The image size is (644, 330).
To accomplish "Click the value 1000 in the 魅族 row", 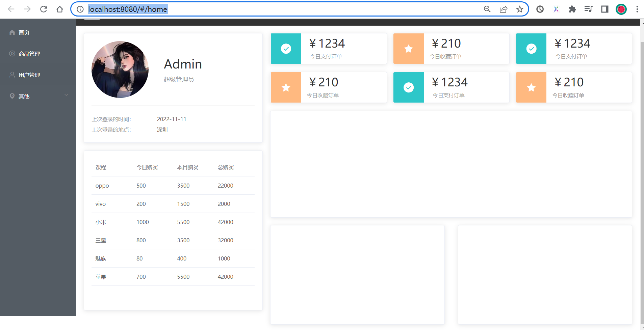I will coord(224,258).
